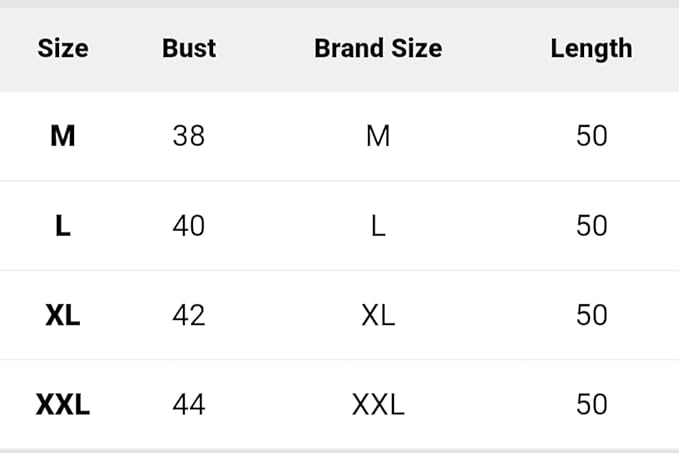Screen dimensions: 679x453
Task: Select the L size row label
Action: pyautogui.click(x=63, y=226)
